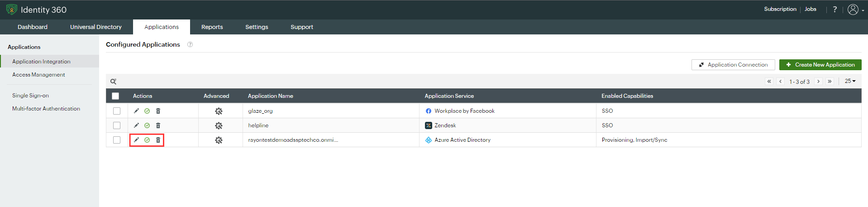Click the edit pencil for glaze_org
The height and width of the screenshot is (207, 868).
tap(136, 111)
